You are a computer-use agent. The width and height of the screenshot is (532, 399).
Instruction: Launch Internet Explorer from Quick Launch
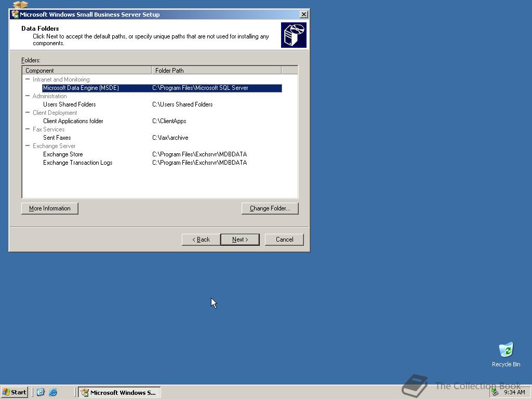pos(53,392)
